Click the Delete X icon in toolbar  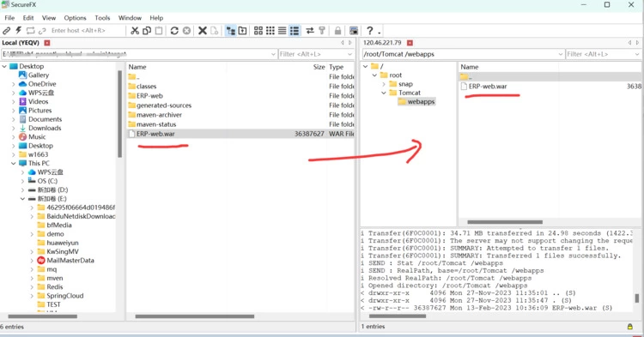(202, 31)
